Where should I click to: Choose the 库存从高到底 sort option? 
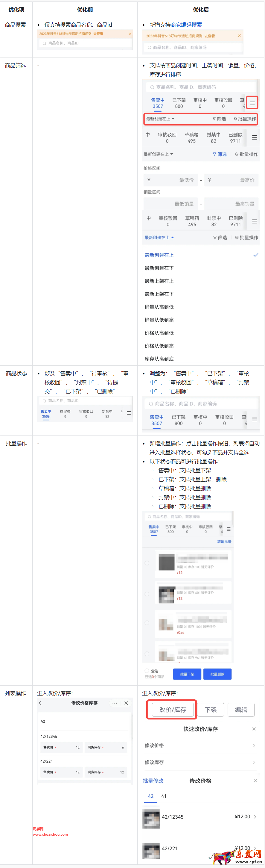tap(159, 359)
